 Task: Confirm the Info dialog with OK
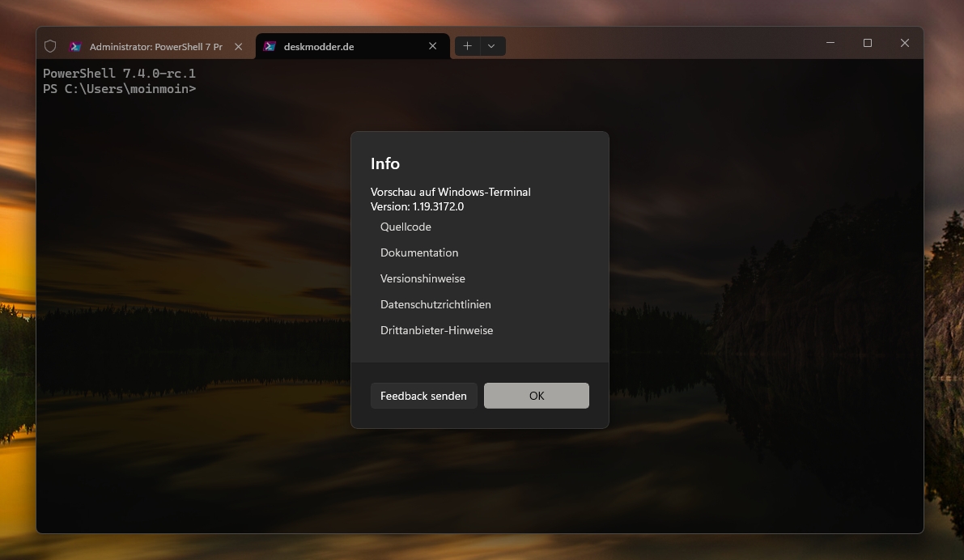pos(537,396)
